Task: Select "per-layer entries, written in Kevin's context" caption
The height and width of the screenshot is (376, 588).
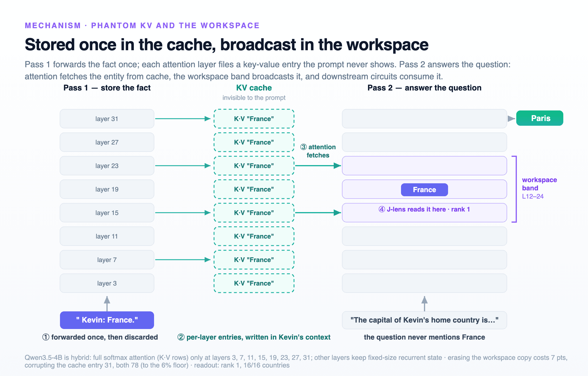Action: (254, 337)
